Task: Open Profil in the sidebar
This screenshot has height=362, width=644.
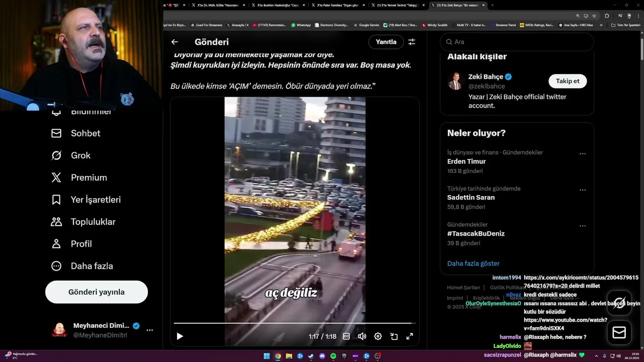Action: coord(71,244)
